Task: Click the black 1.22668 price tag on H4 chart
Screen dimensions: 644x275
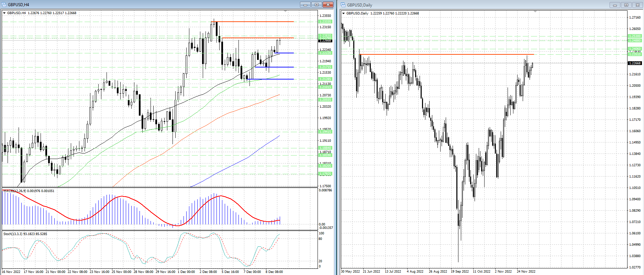Action: click(325, 41)
